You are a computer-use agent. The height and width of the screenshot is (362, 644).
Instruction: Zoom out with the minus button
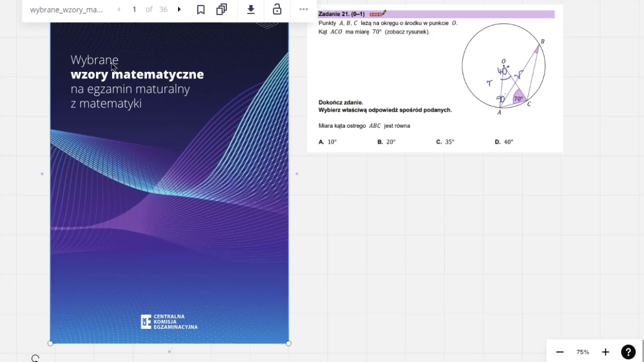pyautogui.click(x=560, y=352)
